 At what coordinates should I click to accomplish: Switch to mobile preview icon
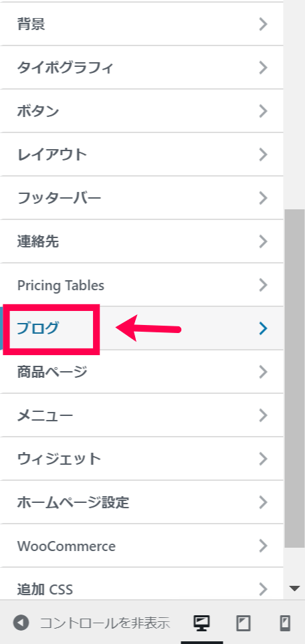[x=285, y=623]
